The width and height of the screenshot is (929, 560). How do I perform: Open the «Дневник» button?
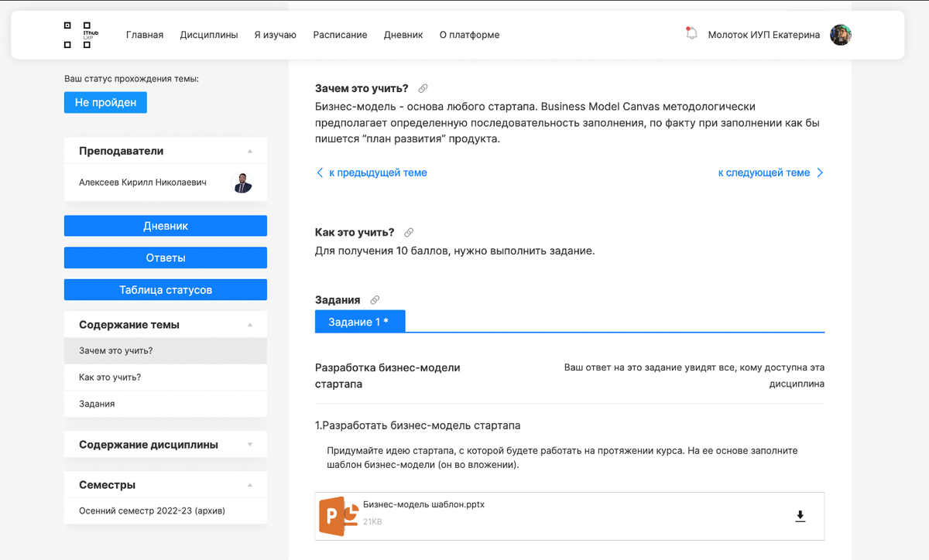pos(165,225)
